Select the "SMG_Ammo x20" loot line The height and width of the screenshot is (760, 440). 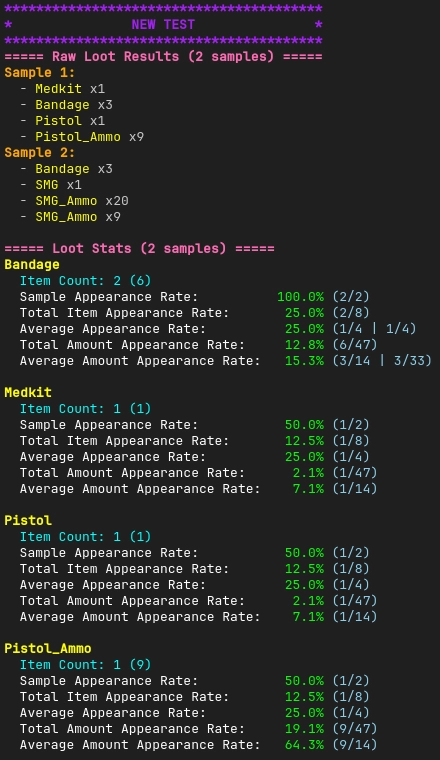click(82, 200)
